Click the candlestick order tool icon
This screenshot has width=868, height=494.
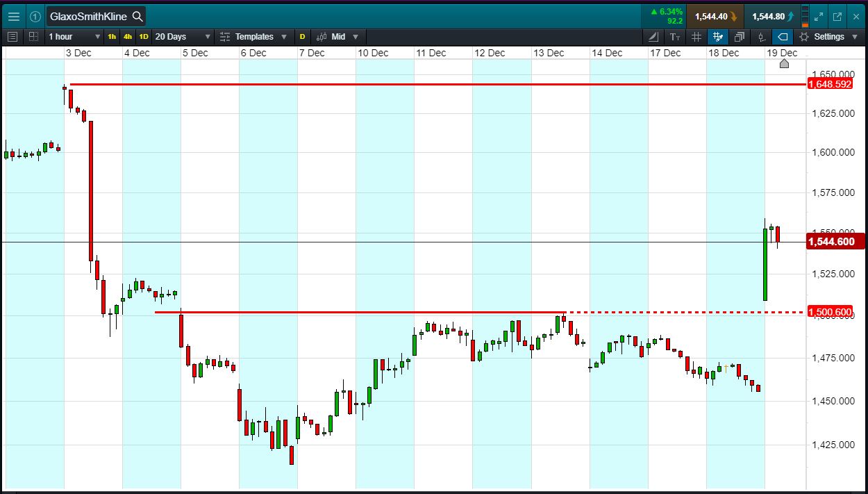[x=762, y=37]
